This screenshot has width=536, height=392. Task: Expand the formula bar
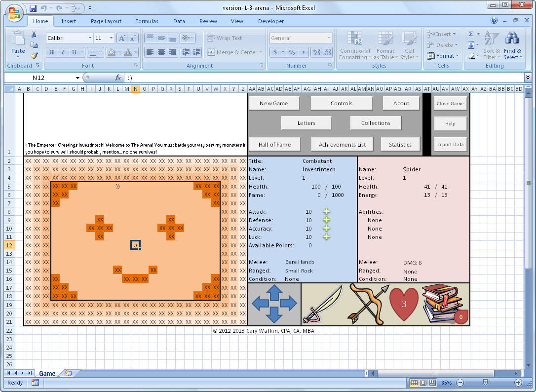pyautogui.click(x=528, y=78)
